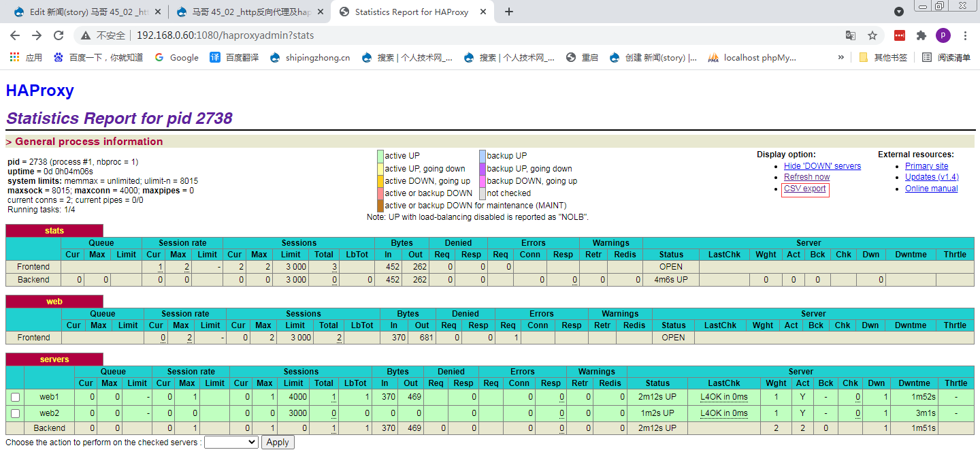The height and width of the screenshot is (450, 980).
Task: Open the Extensions puzzle menu
Action: (921, 35)
